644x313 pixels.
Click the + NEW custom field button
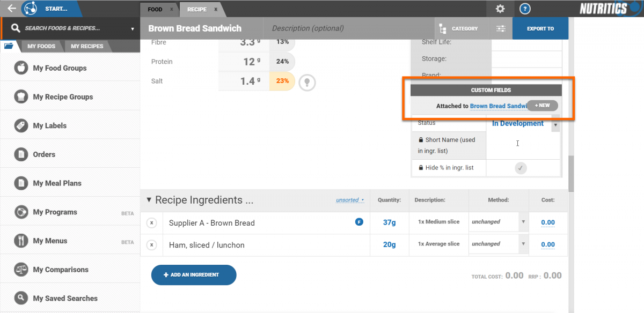542,106
